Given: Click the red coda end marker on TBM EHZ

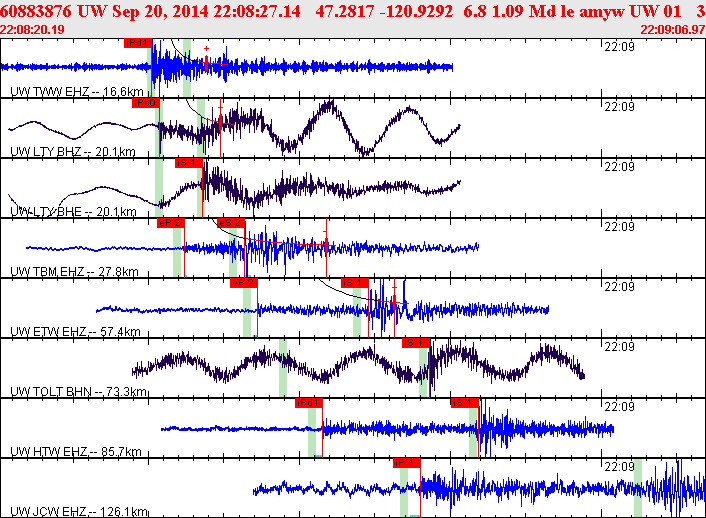Looking at the screenshot, I should [326, 247].
